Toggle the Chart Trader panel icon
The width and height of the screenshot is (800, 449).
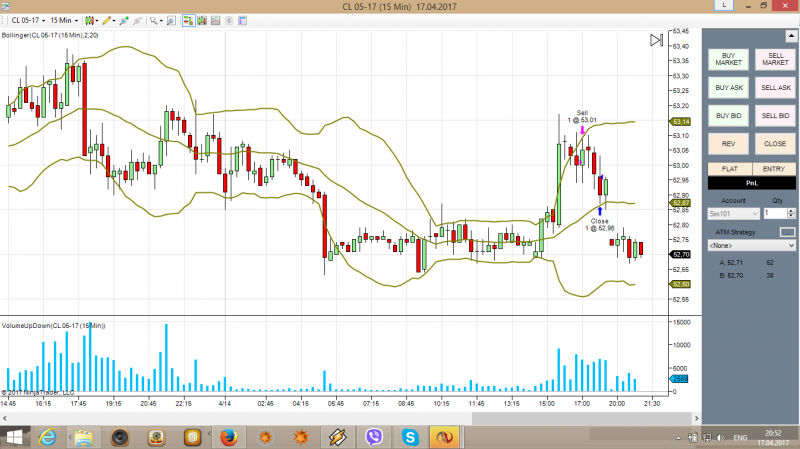coord(188,20)
